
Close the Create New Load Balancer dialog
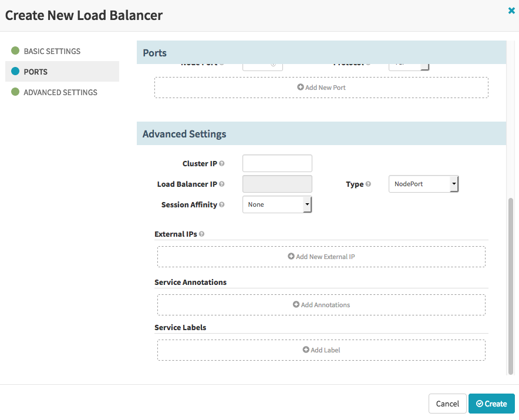point(511,11)
